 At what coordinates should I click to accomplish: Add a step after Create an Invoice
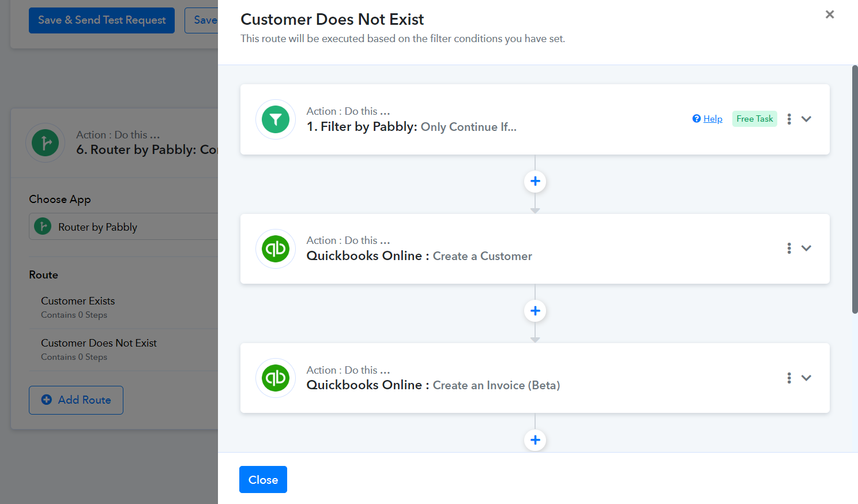click(535, 440)
